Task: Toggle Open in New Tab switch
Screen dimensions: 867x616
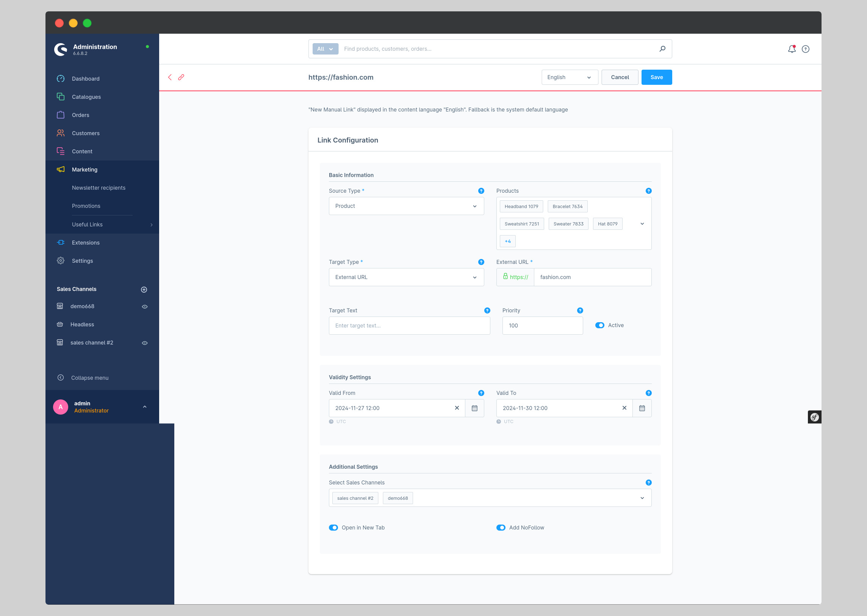Action: point(333,527)
